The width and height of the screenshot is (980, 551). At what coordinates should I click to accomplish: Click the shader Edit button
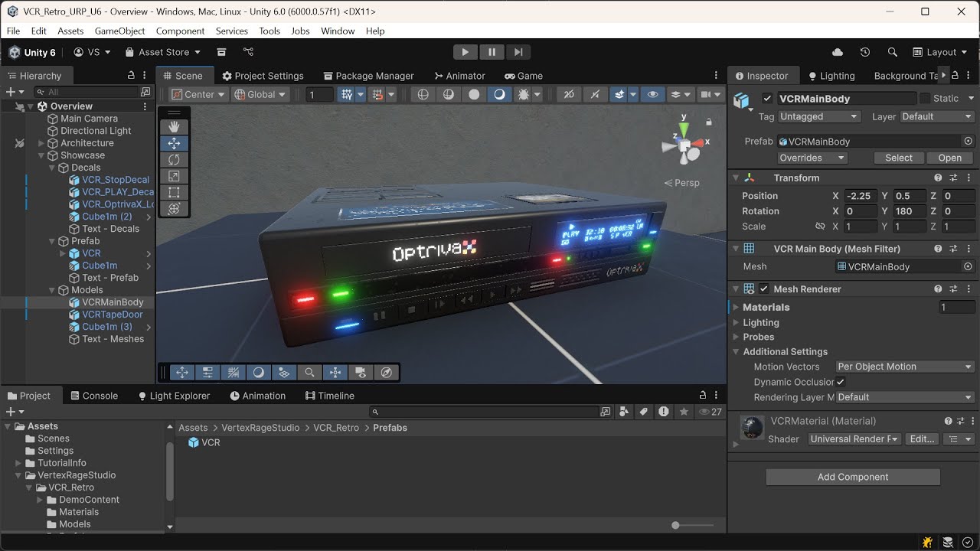pyautogui.click(x=922, y=439)
